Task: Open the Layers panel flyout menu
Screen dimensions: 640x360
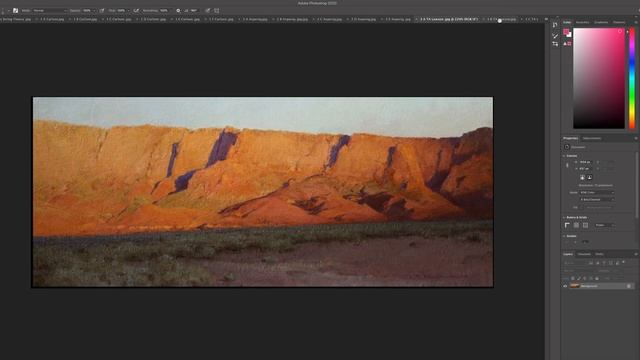Action: click(x=636, y=254)
